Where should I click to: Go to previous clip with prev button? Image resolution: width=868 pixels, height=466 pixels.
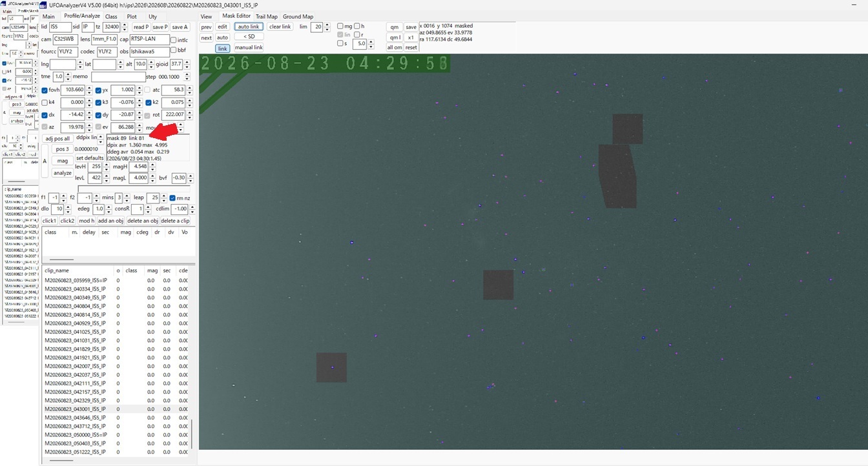(206, 27)
